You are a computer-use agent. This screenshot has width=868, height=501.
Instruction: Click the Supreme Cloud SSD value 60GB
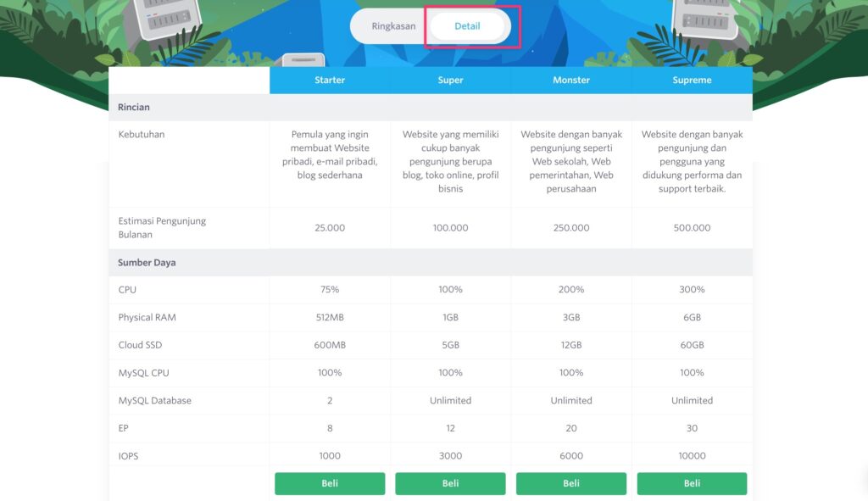[x=692, y=345]
